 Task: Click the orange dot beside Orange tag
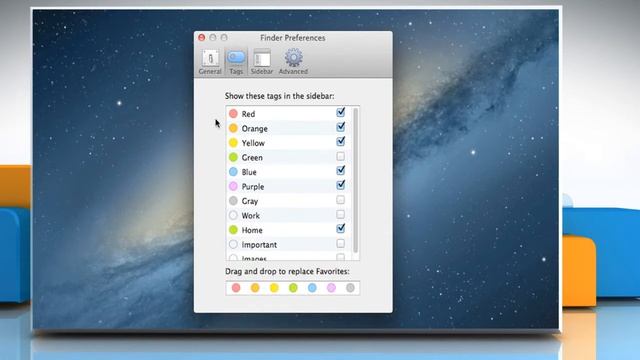click(x=233, y=128)
